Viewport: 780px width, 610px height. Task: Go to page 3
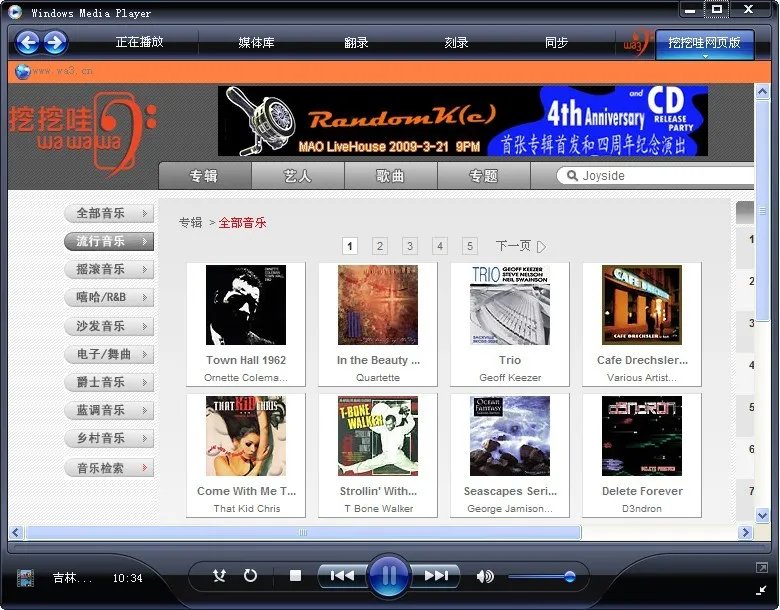pyautogui.click(x=410, y=246)
